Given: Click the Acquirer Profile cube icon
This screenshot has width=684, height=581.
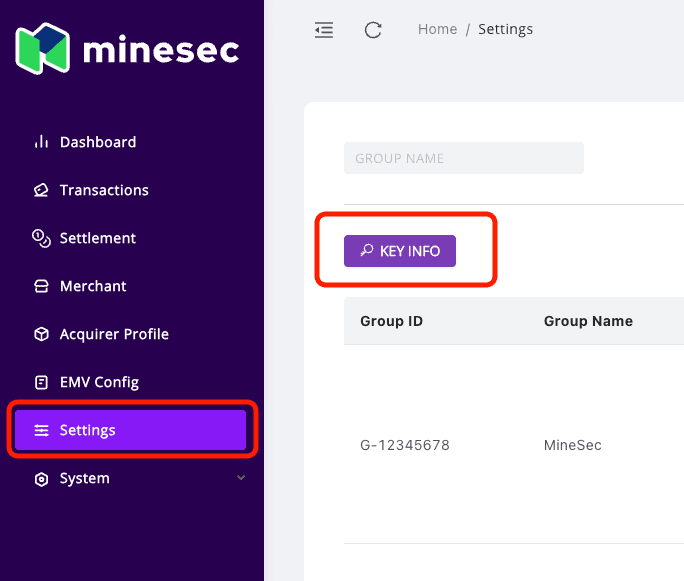Looking at the screenshot, I should tap(41, 334).
